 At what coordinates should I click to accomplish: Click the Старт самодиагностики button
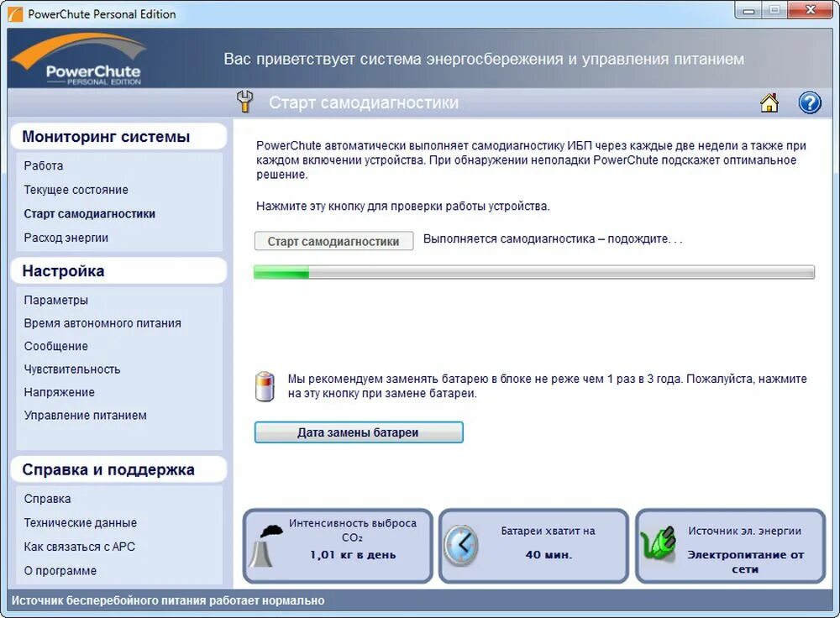tap(333, 241)
